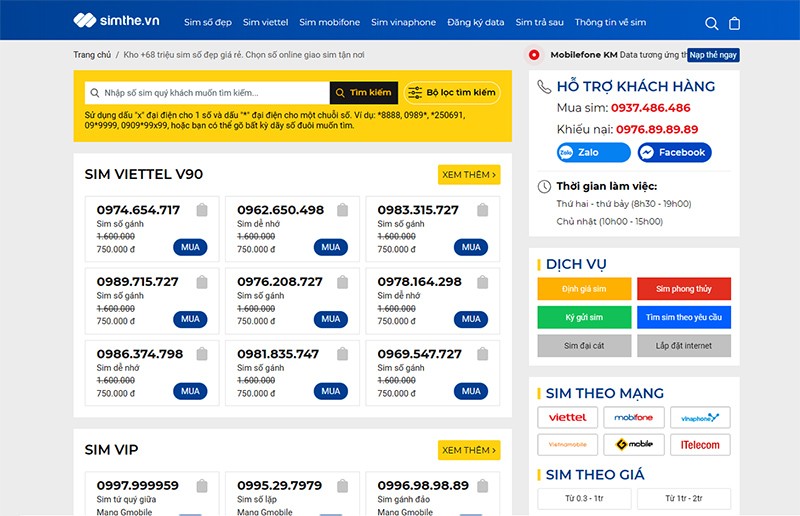Call sales number 0937.486.486
Image resolution: width=800 pixels, height=516 pixels.
point(651,108)
